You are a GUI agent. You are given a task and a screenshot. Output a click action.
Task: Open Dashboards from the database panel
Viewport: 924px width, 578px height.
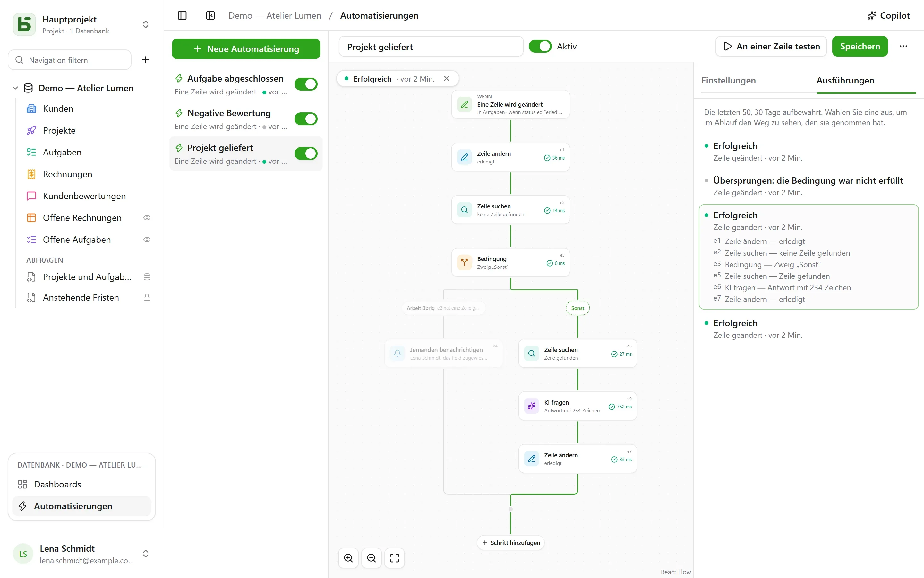82,484
